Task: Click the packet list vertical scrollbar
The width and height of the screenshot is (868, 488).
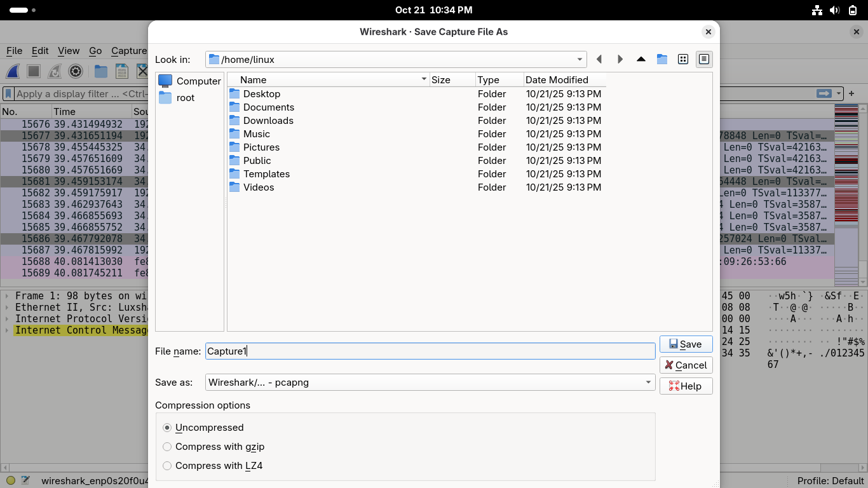Action: [x=862, y=191]
